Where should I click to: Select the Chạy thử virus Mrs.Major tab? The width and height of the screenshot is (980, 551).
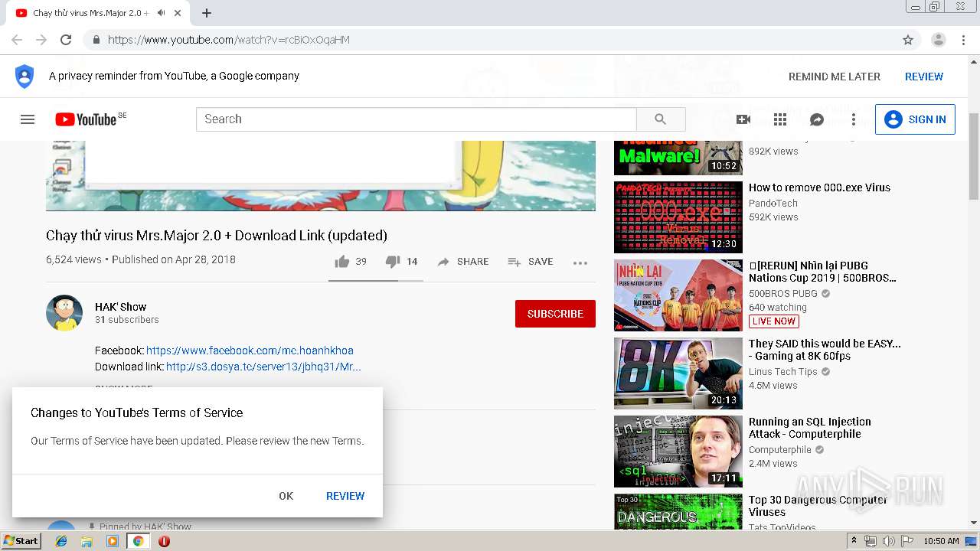(90, 13)
